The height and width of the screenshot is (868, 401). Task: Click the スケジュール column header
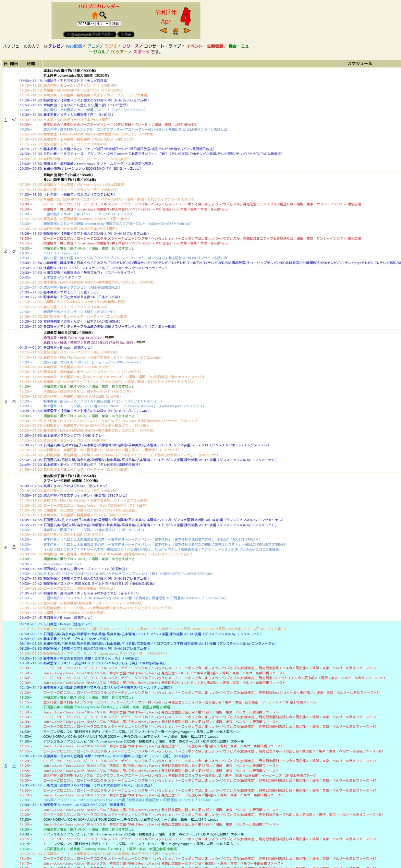coord(360,63)
